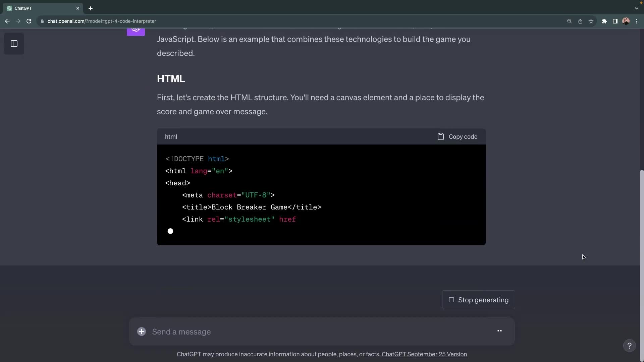
Task: Click the browser reload icon
Action: click(29, 21)
